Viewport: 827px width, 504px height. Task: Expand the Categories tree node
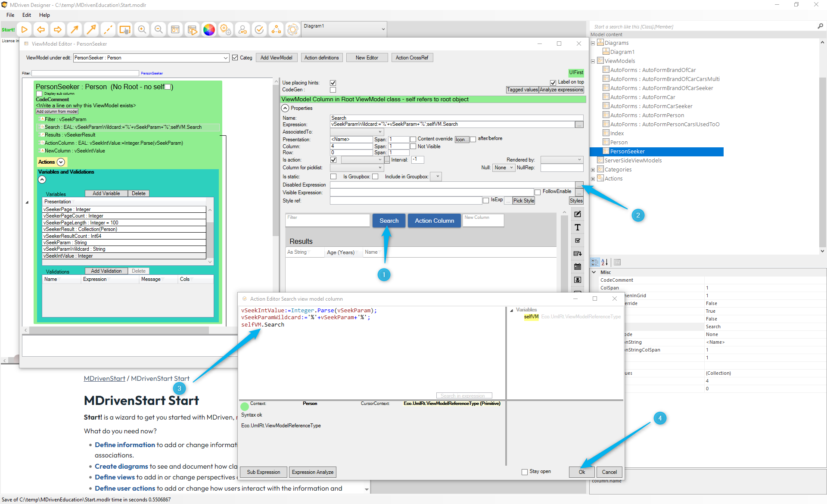tap(593, 170)
